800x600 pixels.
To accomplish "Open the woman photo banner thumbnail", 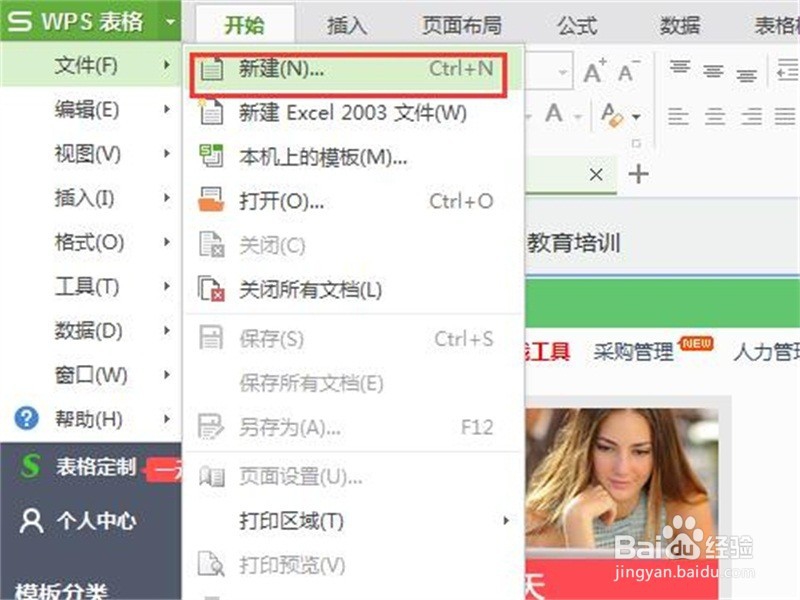I will point(621,478).
